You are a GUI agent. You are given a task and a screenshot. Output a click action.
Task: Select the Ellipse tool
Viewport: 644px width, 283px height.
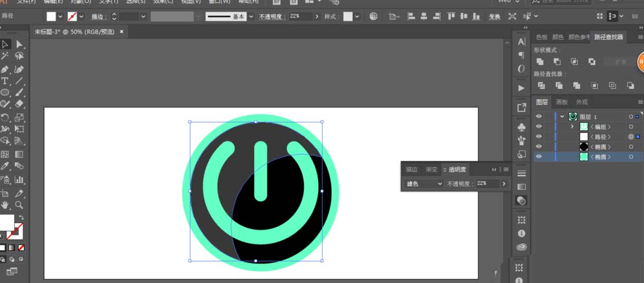pos(5,93)
